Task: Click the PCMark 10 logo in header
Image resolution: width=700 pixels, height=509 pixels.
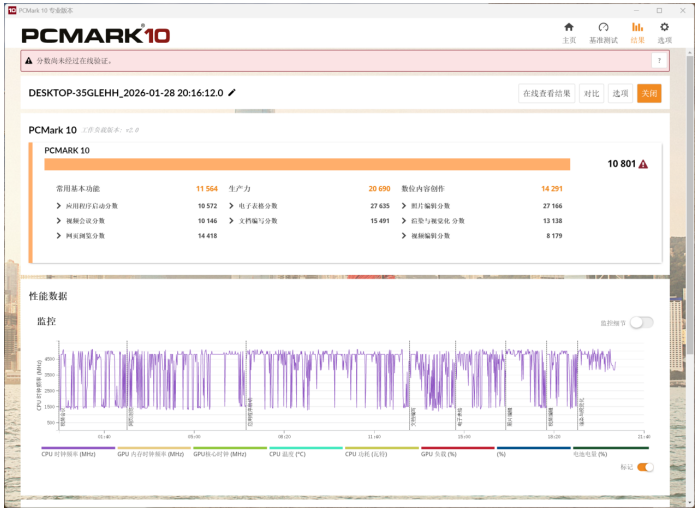Action: tap(96, 35)
